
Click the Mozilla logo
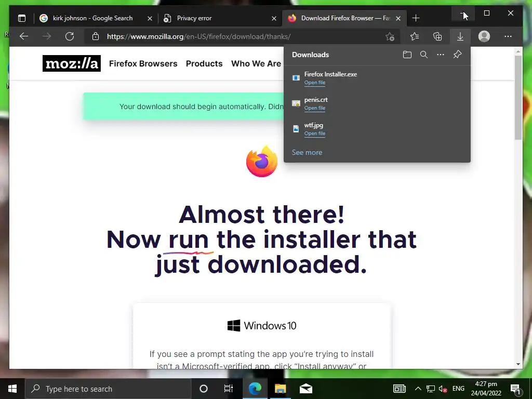[x=72, y=63]
